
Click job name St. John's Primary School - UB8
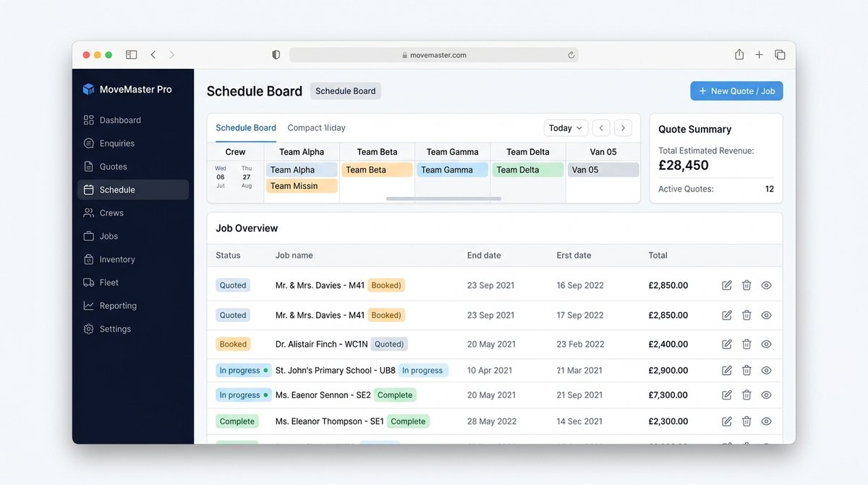tap(336, 370)
